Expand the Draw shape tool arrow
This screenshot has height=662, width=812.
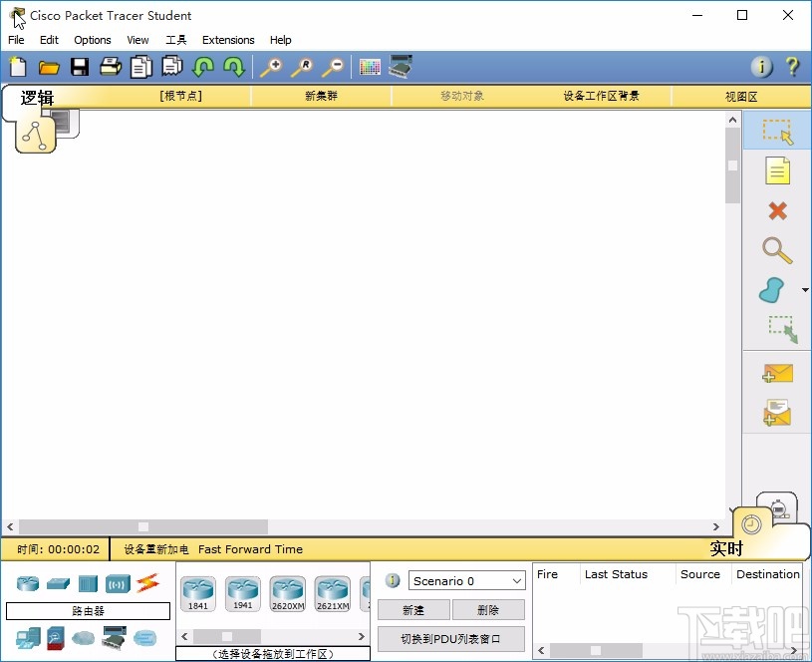805,290
